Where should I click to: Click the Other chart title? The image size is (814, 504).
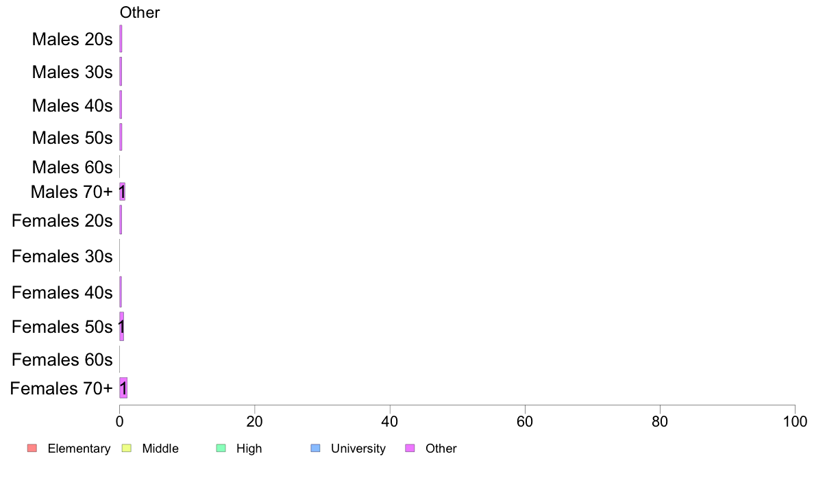[140, 12]
